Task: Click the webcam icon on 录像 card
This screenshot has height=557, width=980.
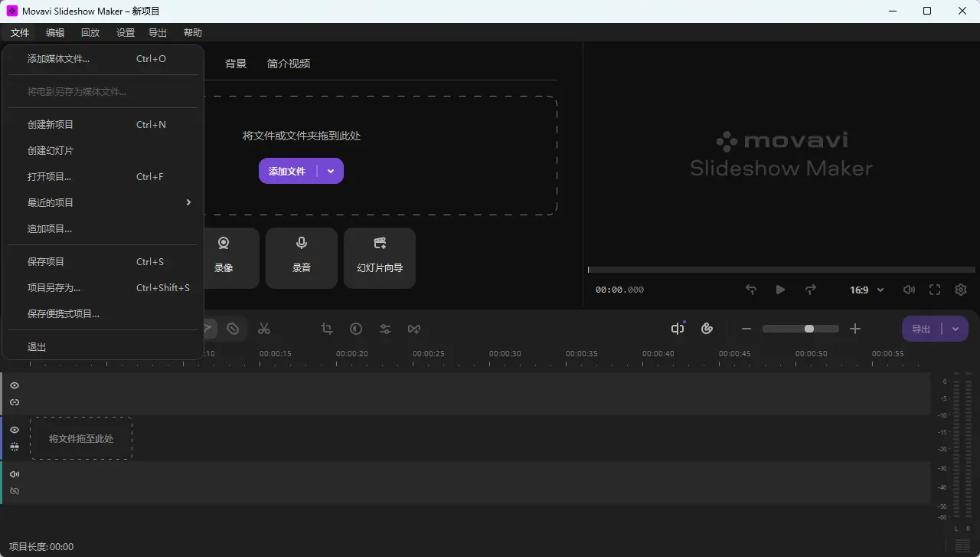Action: (224, 243)
